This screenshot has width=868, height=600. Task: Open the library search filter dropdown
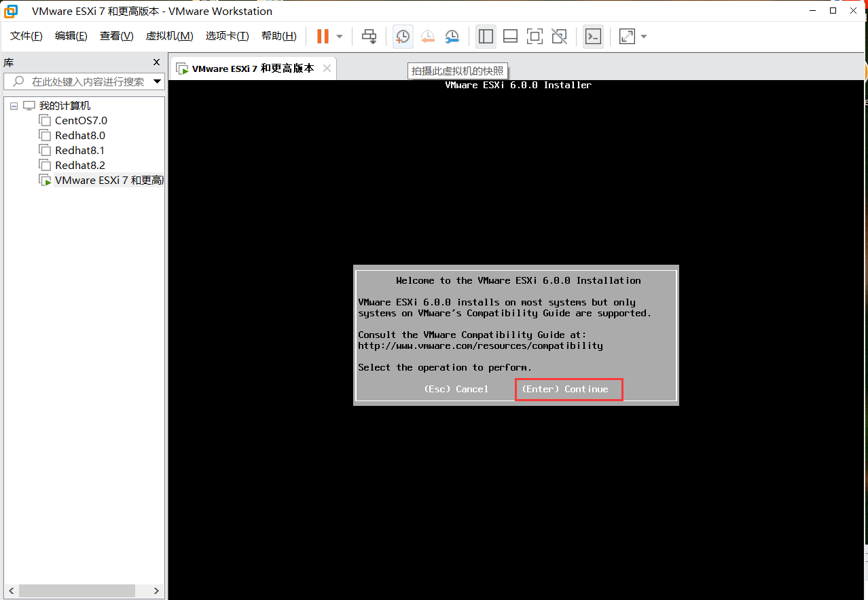tap(158, 81)
